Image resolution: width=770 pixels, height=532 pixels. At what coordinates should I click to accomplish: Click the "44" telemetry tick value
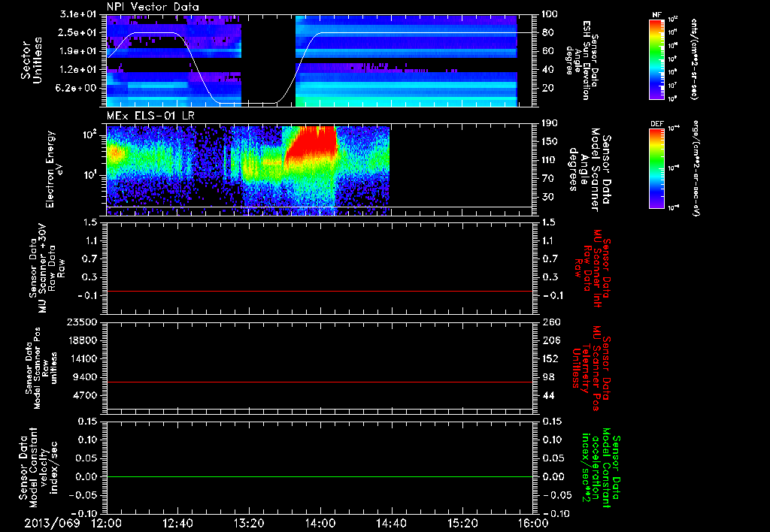pyautogui.click(x=548, y=395)
